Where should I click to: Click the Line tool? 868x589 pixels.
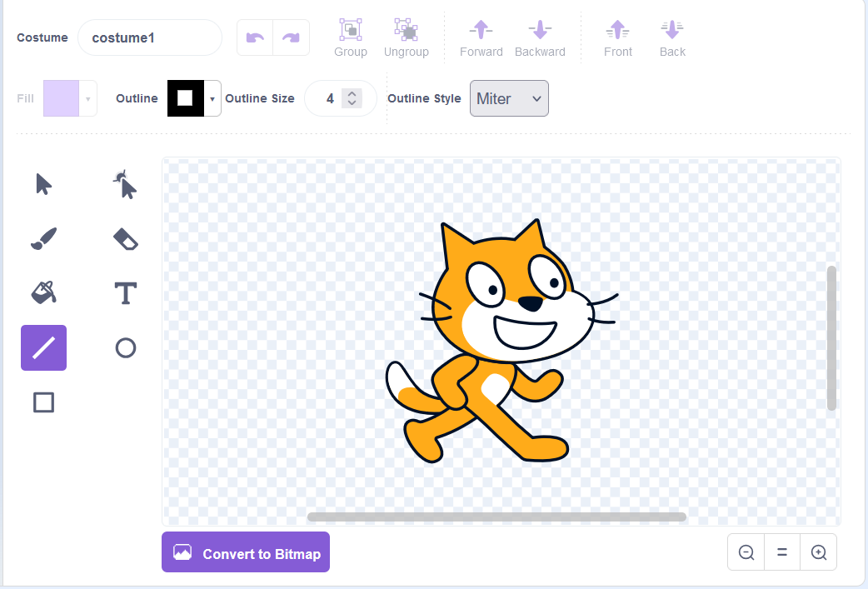(43, 347)
